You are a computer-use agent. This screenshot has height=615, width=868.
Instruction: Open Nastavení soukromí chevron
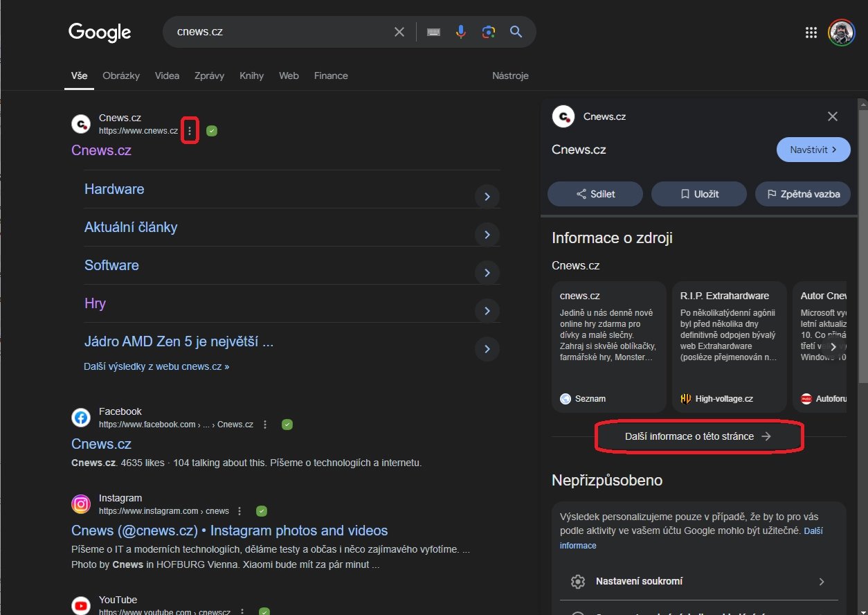tap(822, 582)
